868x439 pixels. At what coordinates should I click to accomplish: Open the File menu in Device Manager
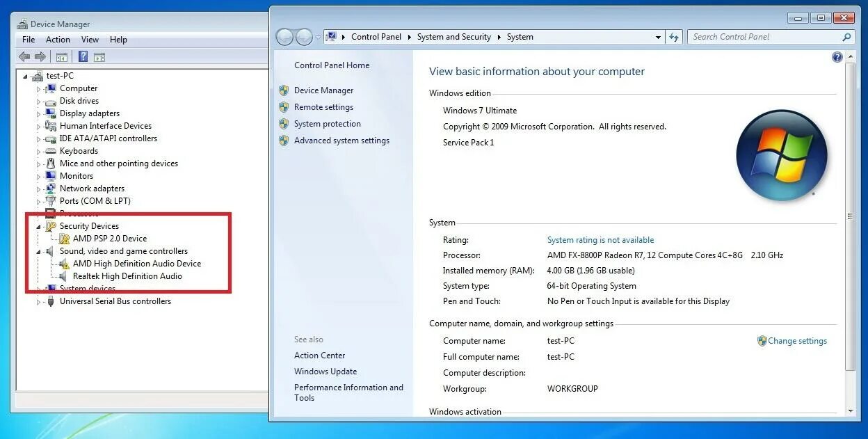tap(29, 40)
